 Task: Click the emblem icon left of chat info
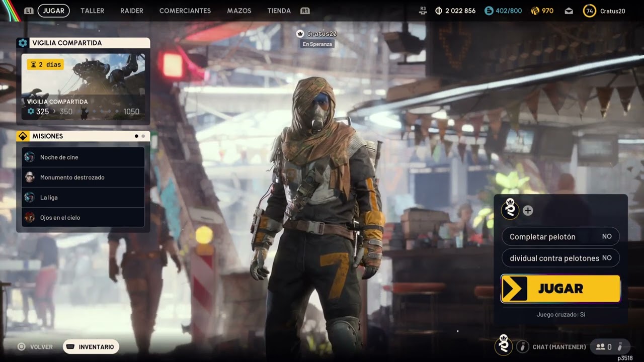point(503,345)
